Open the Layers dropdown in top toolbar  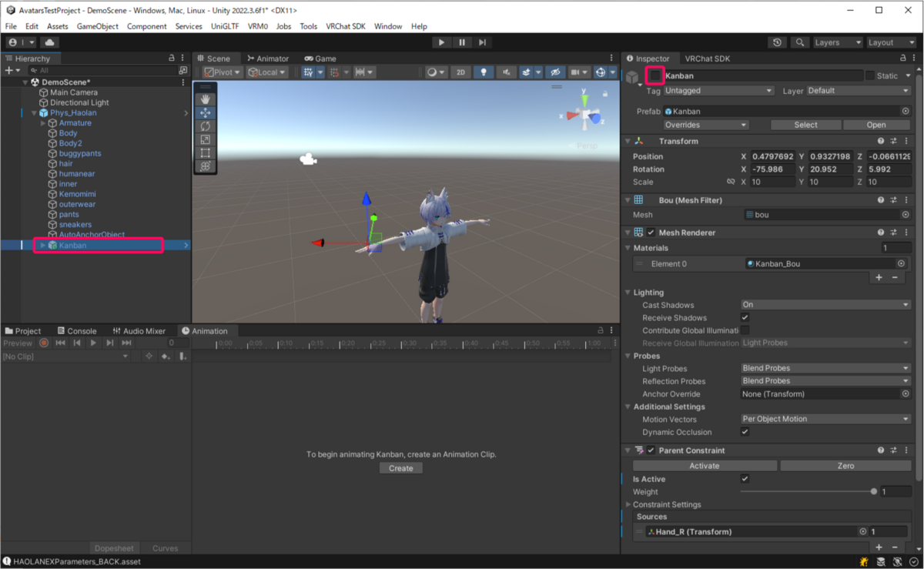(837, 42)
